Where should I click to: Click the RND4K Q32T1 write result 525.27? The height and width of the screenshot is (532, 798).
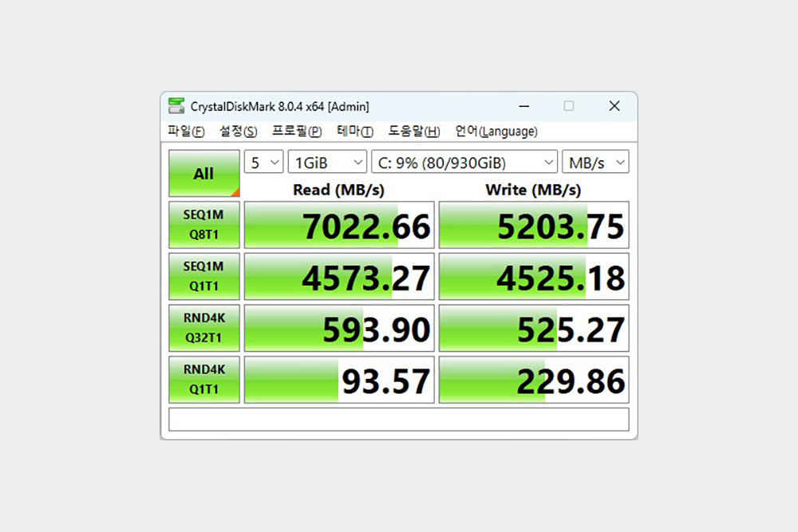click(x=534, y=328)
